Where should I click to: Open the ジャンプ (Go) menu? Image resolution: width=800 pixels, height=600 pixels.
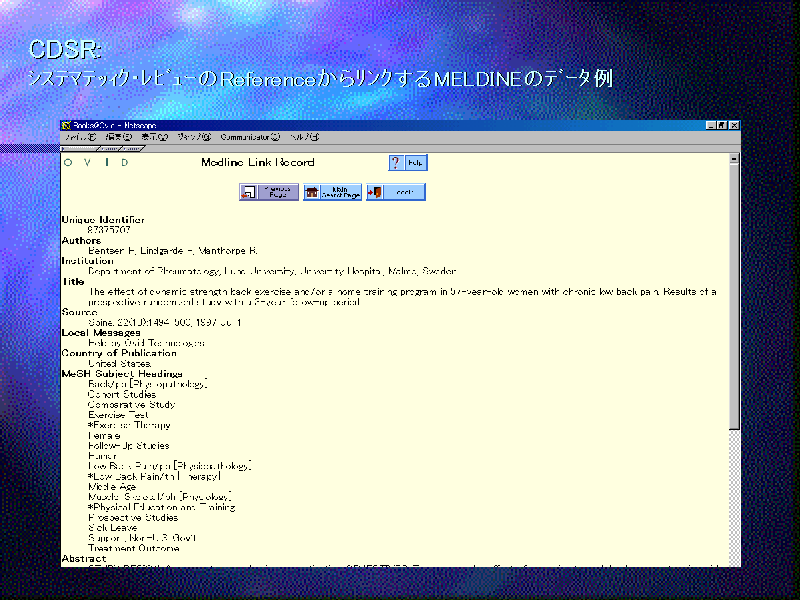[194, 137]
